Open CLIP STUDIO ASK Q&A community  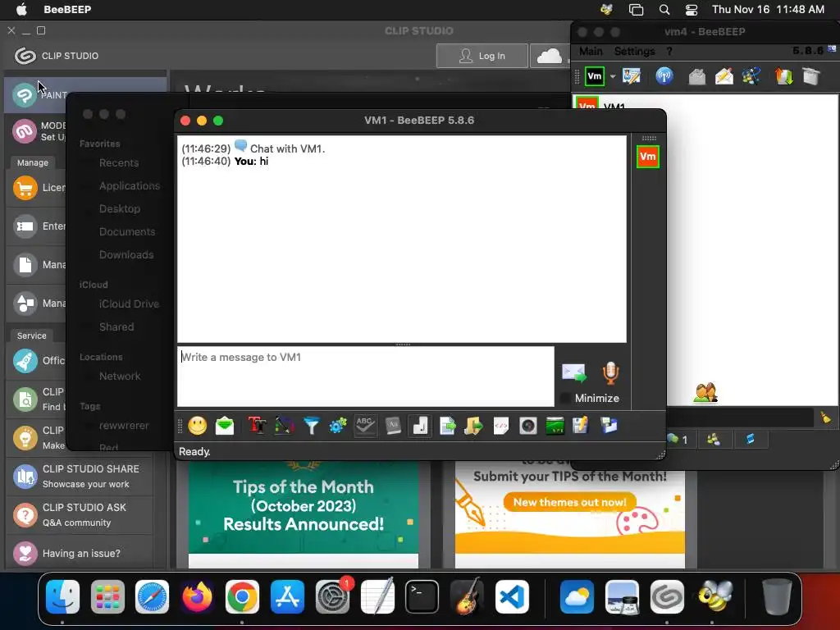point(80,515)
